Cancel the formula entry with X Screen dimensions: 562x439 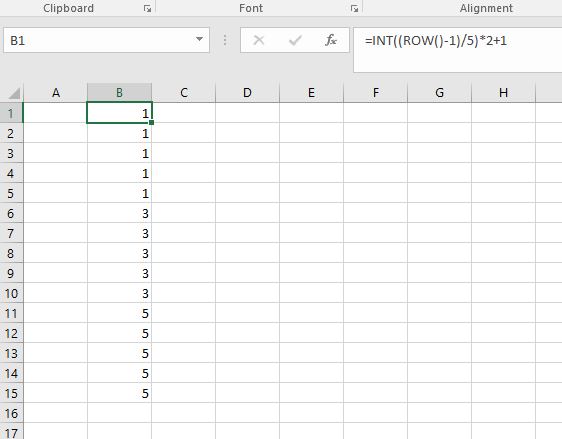tap(258, 40)
